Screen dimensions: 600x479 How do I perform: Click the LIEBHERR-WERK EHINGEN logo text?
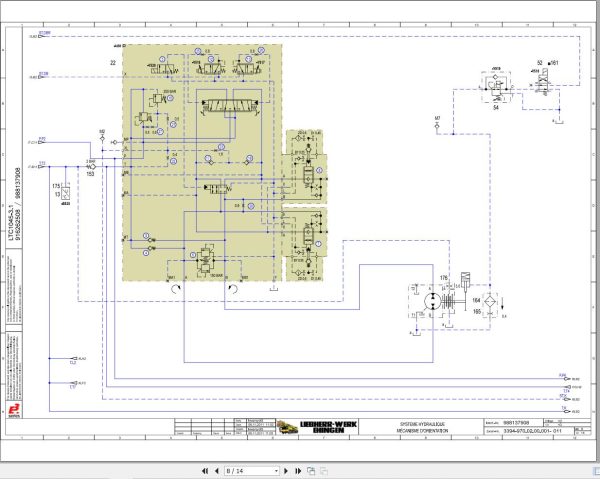[329, 427]
